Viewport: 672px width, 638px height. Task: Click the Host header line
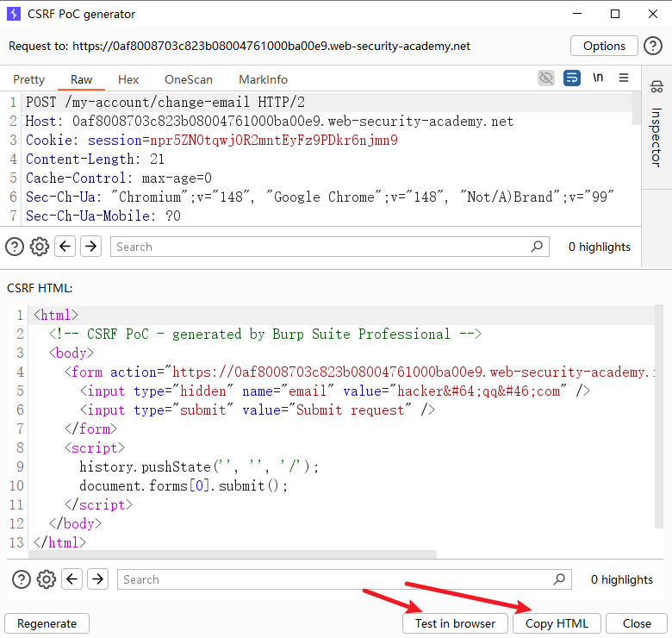[x=270, y=122]
